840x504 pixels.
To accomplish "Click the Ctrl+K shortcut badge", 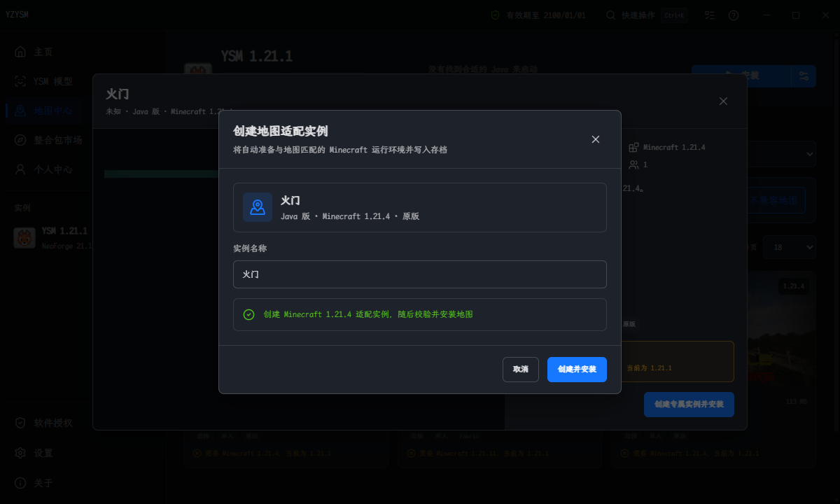I will [x=674, y=15].
